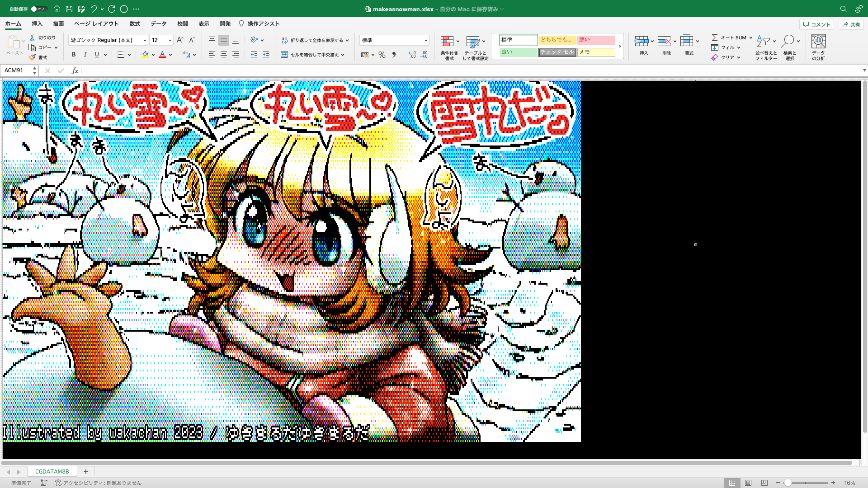Click コピー copy button
Viewport: 868px width, 488px height.
41,47
